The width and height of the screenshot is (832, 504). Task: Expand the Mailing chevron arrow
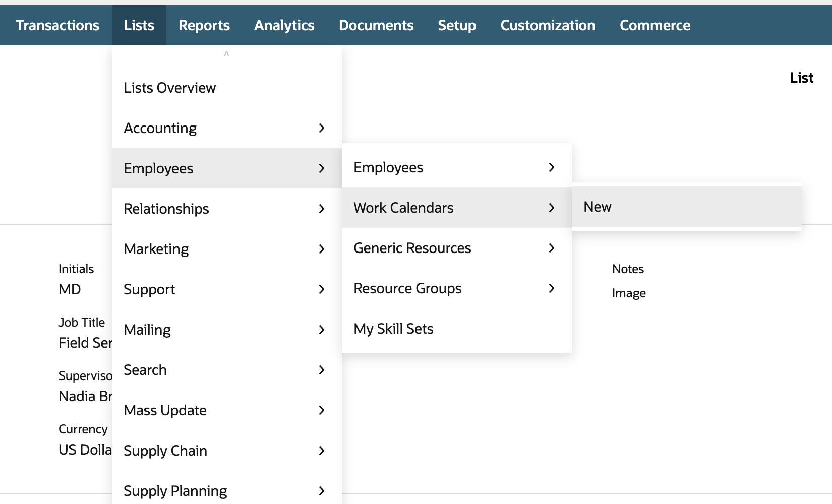click(322, 330)
